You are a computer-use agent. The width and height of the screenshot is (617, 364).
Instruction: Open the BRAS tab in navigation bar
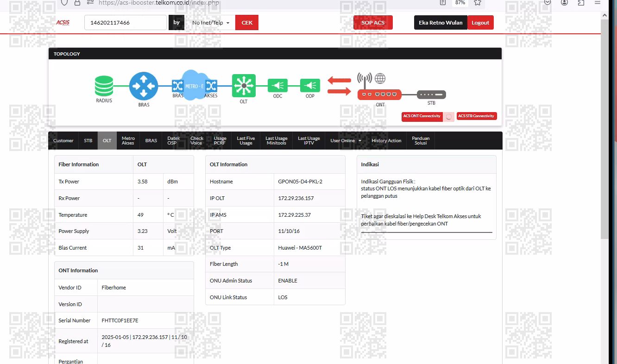pyautogui.click(x=151, y=141)
